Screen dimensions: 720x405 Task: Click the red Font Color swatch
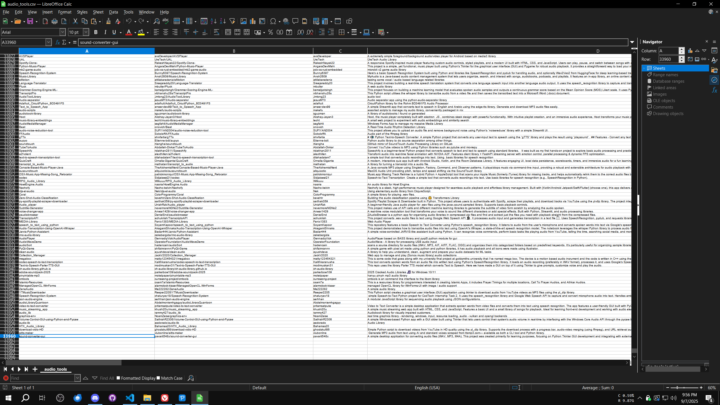(x=129, y=32)
